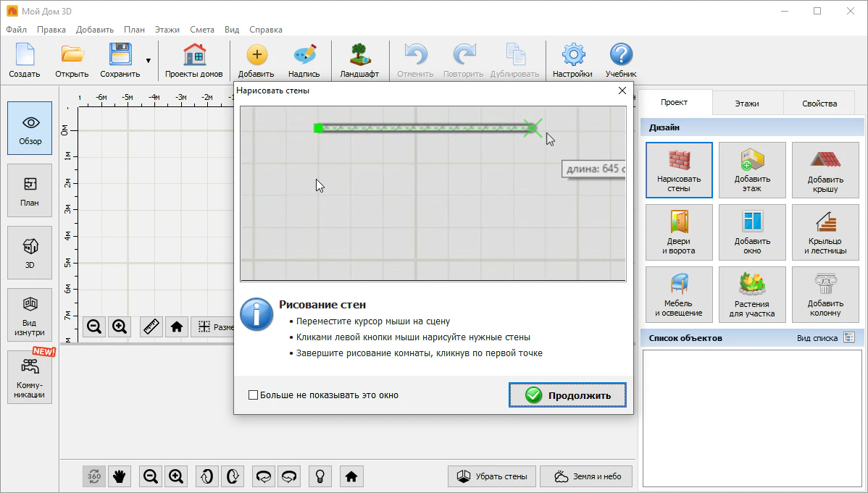Open Проекты домов house projects
868x493 pixels.
[193, 61]
